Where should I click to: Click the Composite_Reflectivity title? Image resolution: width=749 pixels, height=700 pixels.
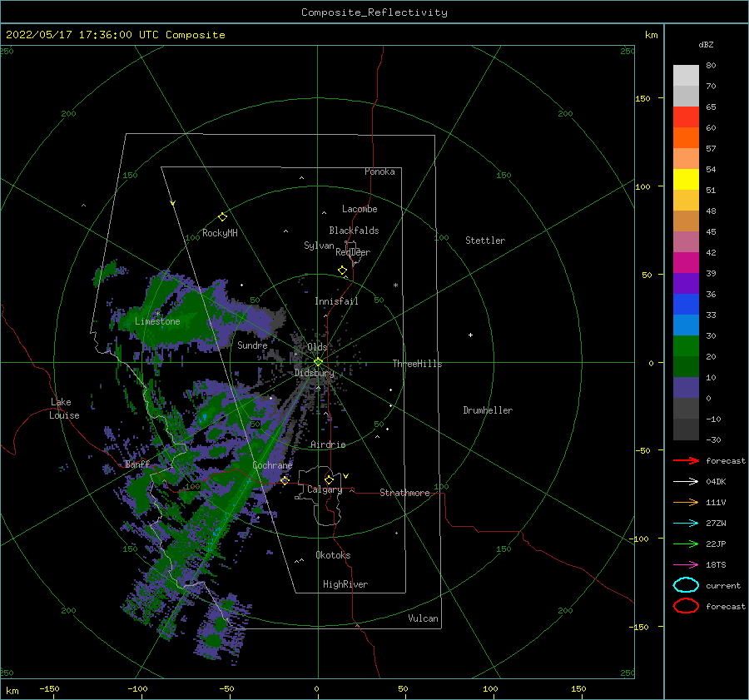[374, 12]
